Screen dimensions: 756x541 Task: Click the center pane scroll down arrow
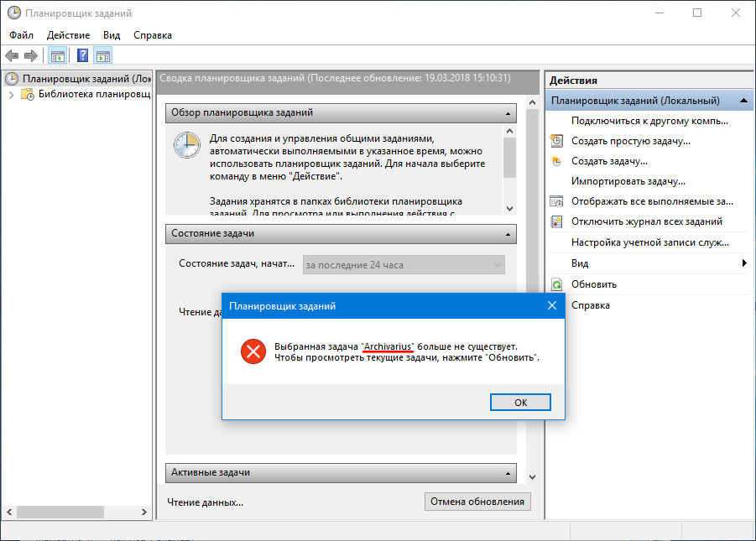pos(532,477)
